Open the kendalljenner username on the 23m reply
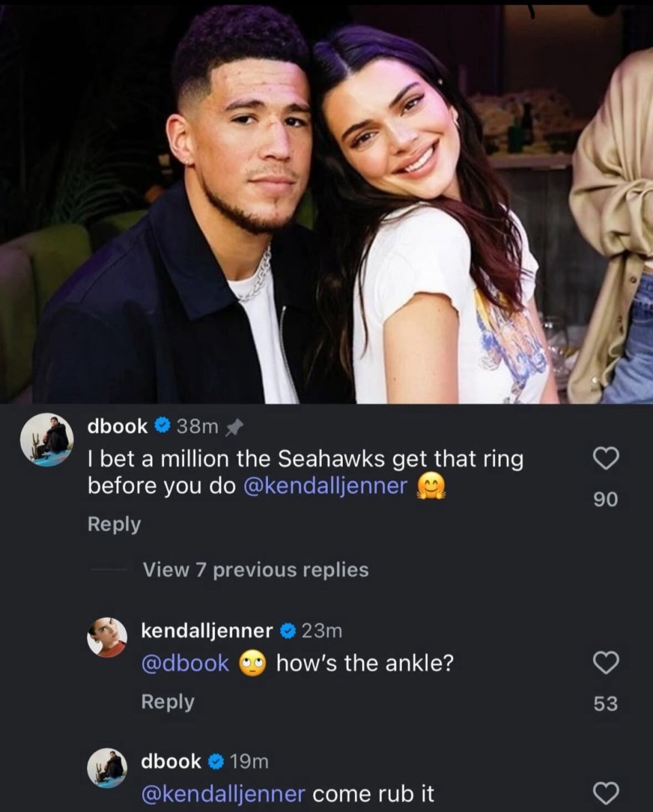The image size is (653, 812). click(207, 631)
